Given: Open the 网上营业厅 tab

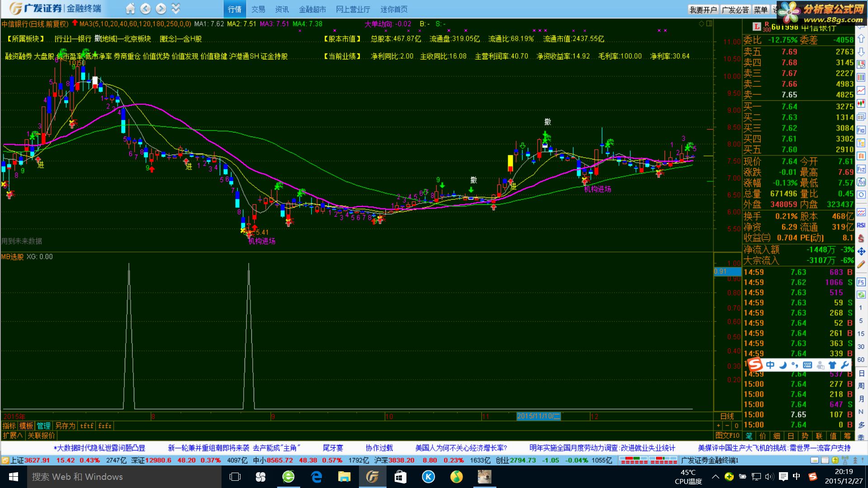Looking at the screenshot, I should click(353, 9).
